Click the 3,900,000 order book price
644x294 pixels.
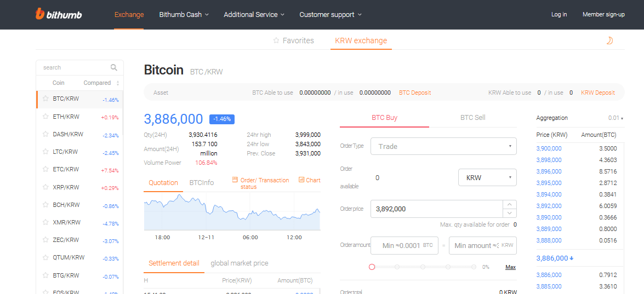[549, 148]
